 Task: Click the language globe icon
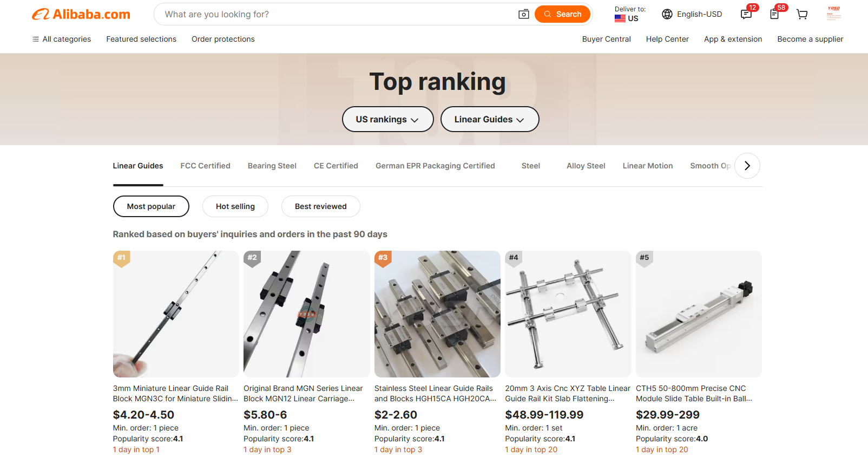point(667,15)
